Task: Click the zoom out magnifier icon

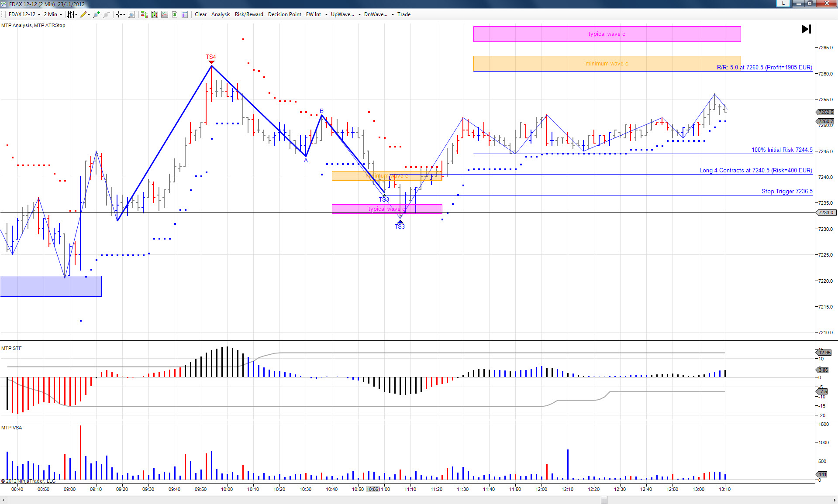Action: [106, 14]
